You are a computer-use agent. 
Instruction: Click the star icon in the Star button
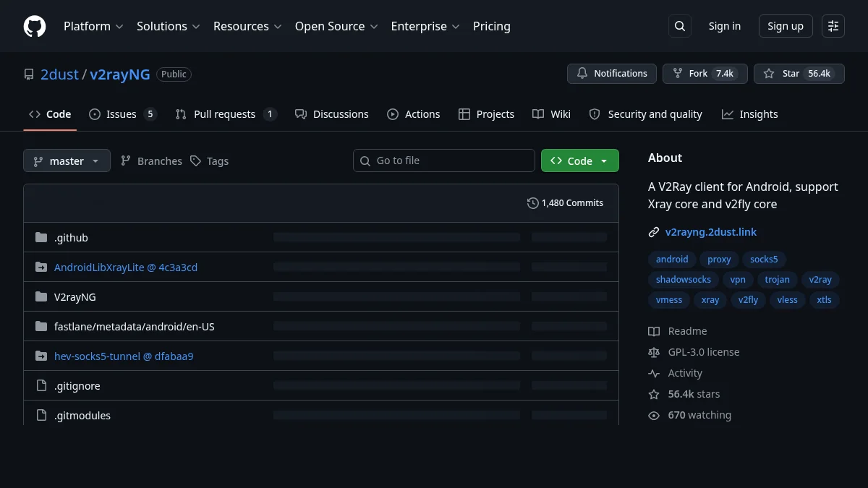769,73
